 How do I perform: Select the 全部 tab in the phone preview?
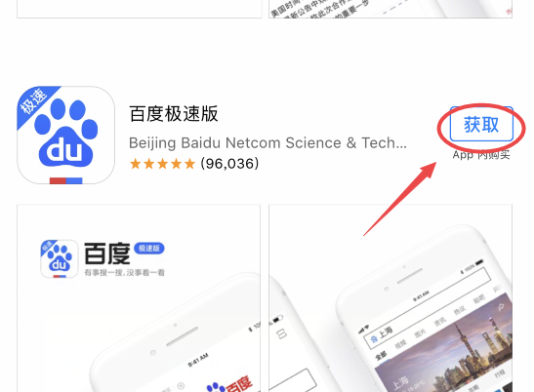click(381, 356)
